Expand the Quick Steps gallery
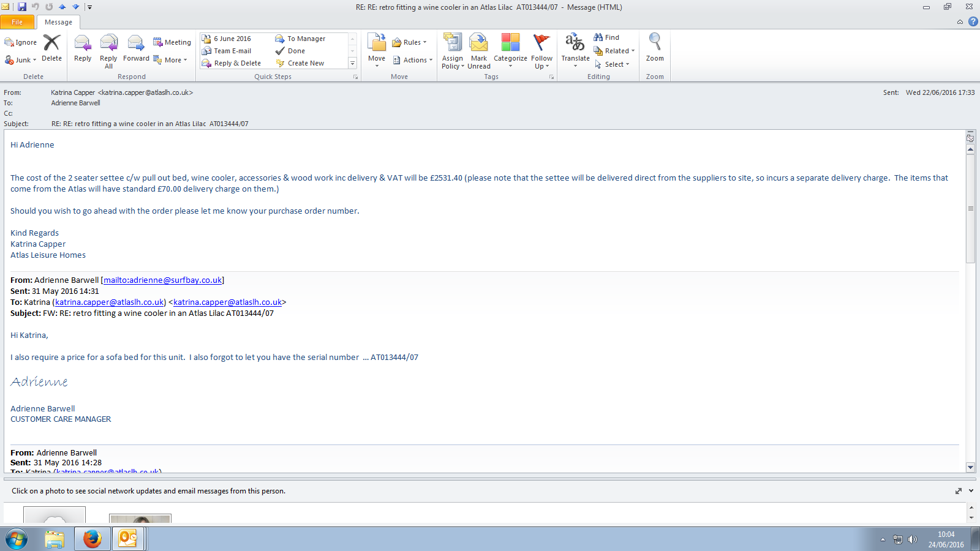This screenshot has width=980, height=551. pyautogui.click(x=352, y=63)
